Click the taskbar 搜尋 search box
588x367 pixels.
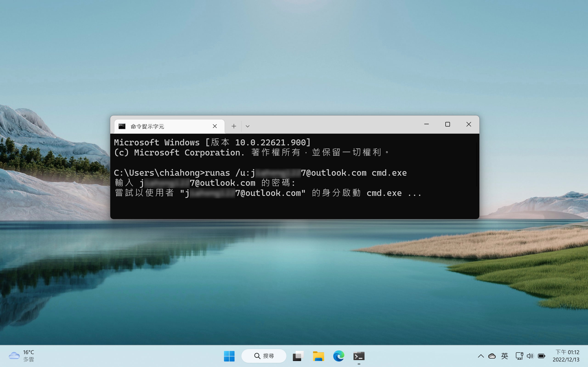[x=264, y=356]
